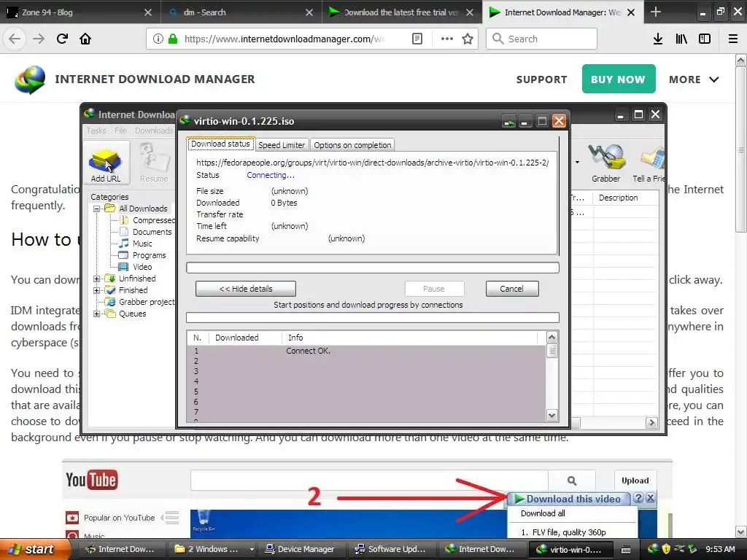Screen dimensions: 747x560
Task: Click the Upload button in YouTube image
Action: [635, 481]
